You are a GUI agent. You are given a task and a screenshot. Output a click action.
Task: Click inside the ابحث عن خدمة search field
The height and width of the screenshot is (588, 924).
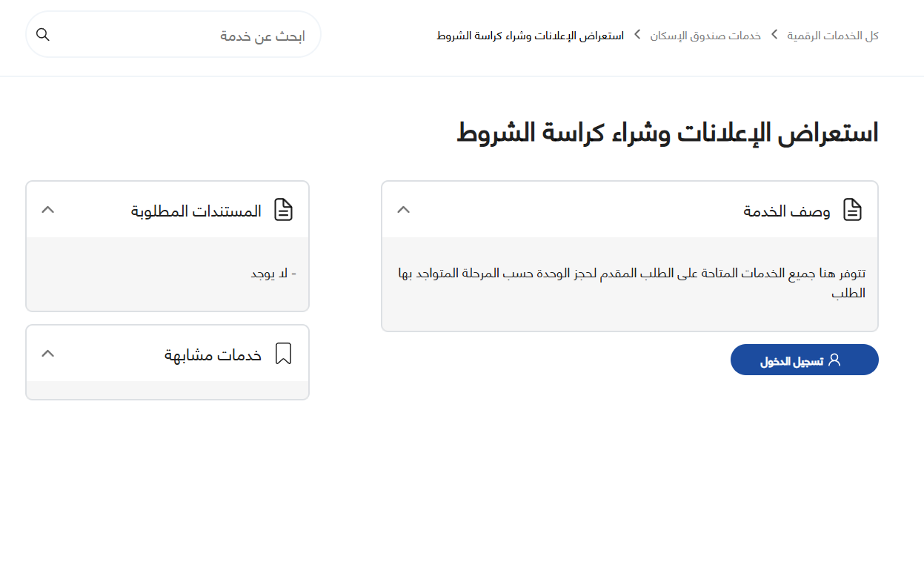coord(222,34)
